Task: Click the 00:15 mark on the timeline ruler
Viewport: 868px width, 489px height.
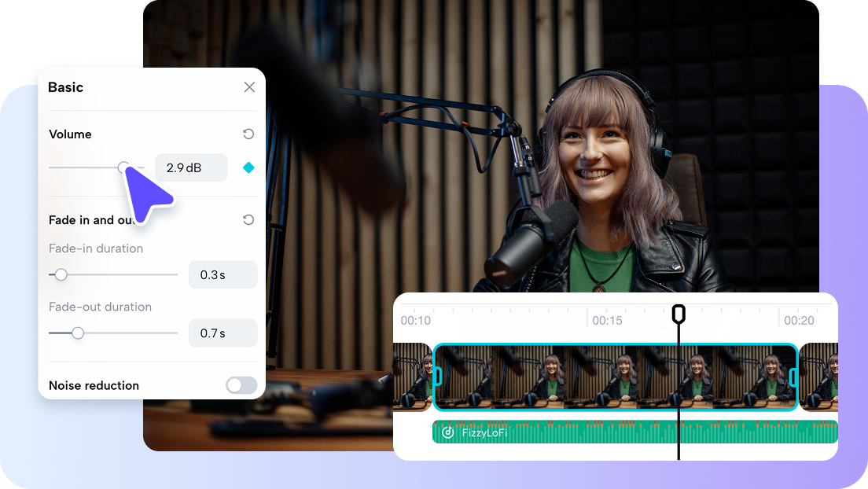Action: 606,320
